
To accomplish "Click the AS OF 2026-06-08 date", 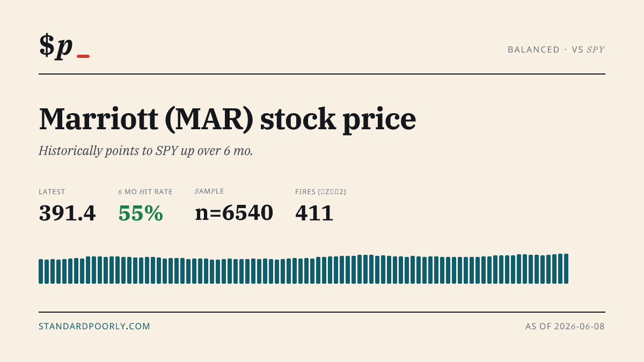I will (565, 326).
